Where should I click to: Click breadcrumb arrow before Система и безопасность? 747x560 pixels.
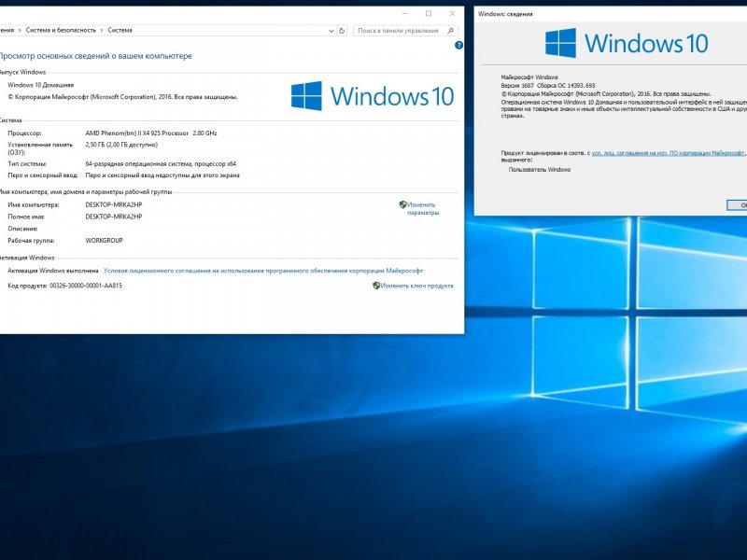coord(20,30)
